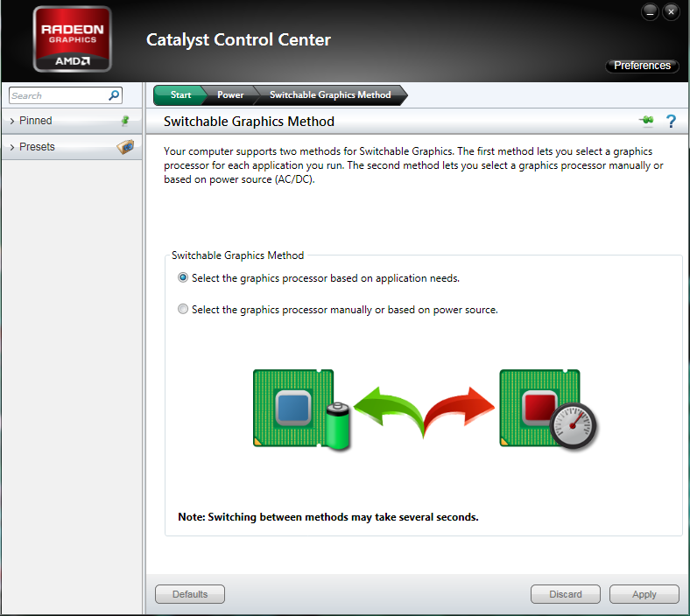Click the Radeon Graphics AMD logo
This screenshot has width=690, height=616.
pyautogui.click(x=72, y=39)
